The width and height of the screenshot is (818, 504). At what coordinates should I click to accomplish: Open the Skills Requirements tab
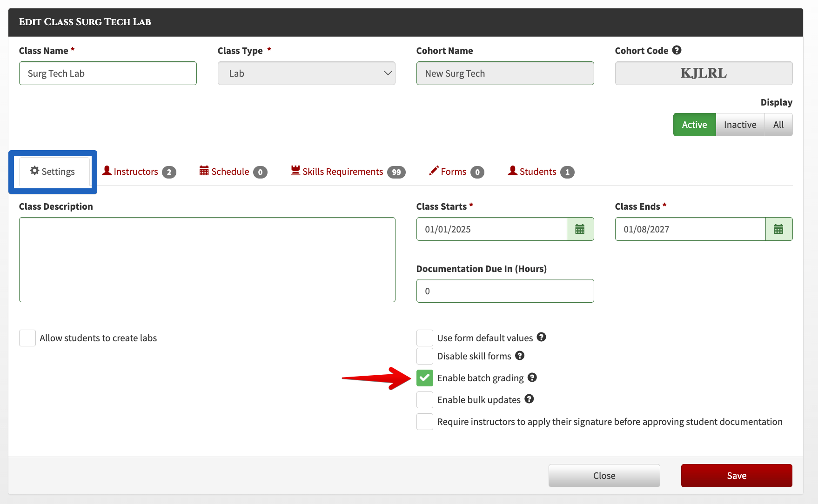pyautogui.click(x=348, y=172)
